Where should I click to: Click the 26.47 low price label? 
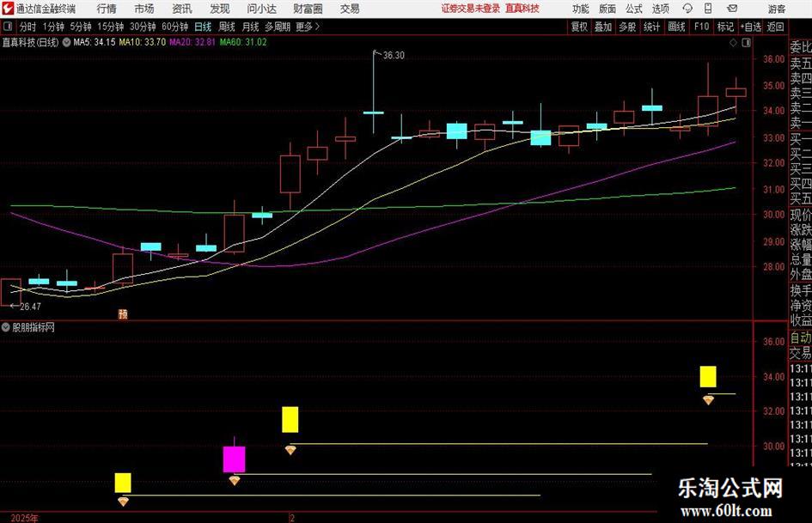(30, 307)
